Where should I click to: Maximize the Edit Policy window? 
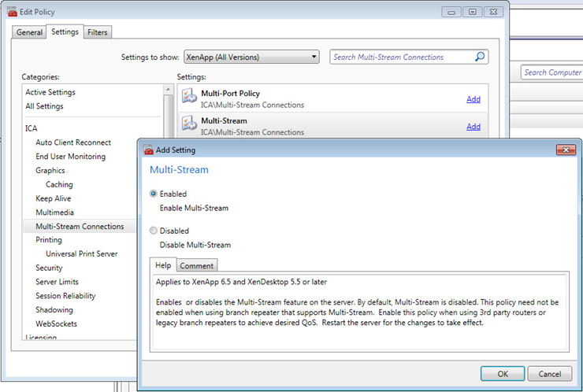472,13
